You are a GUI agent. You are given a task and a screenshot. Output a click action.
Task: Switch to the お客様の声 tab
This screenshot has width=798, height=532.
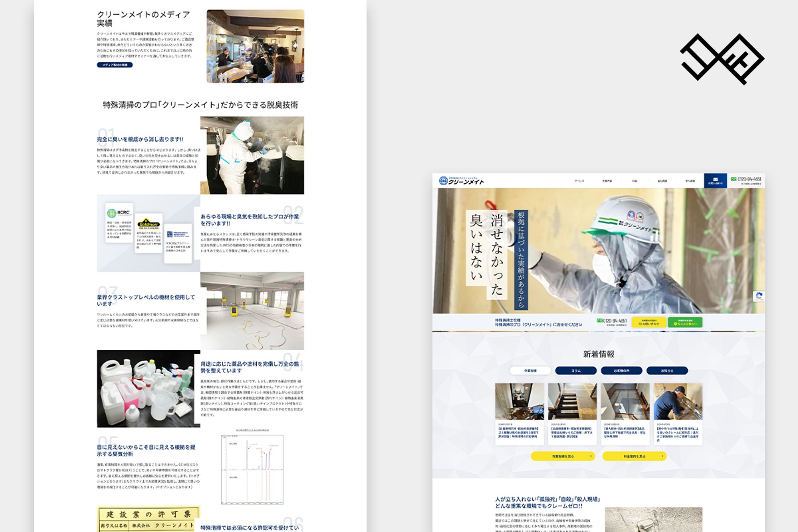[x=621, y=371]
